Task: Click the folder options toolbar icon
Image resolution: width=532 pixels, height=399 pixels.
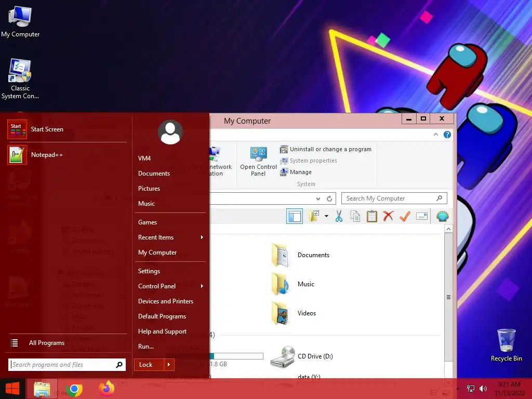Action: (x=314, y=216)
